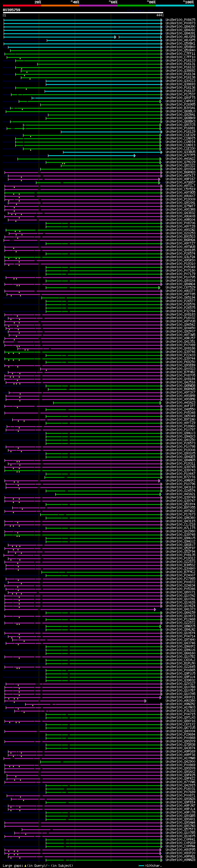This screenshot has width=197, height=868.
Task: Select the UniRef100_Q30CC3 label
Action: click(180, 81)
